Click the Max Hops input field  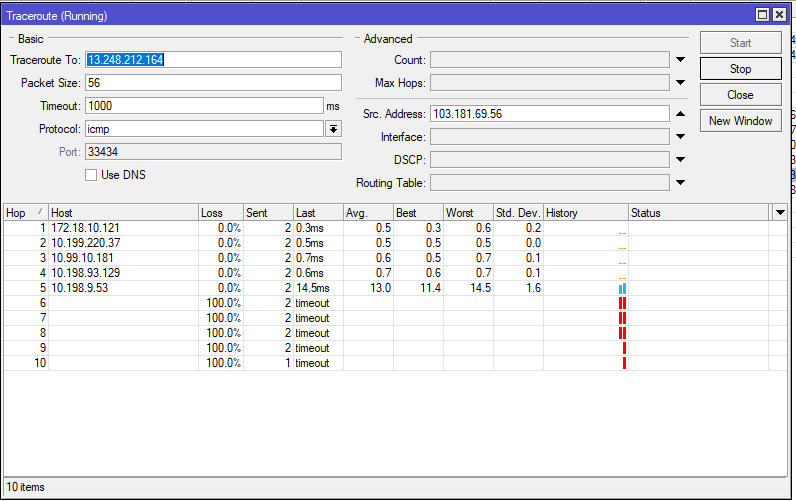click(550, 83)
